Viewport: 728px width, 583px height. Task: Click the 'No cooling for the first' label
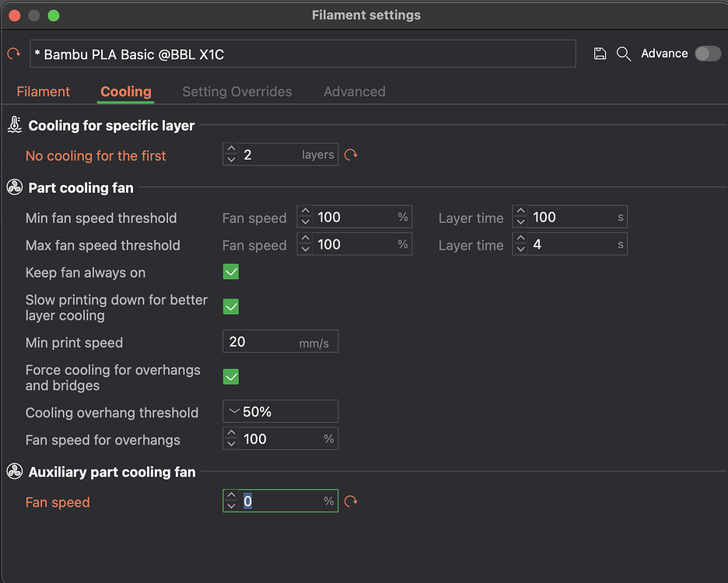pyautogui.click(x=96, y=155)
